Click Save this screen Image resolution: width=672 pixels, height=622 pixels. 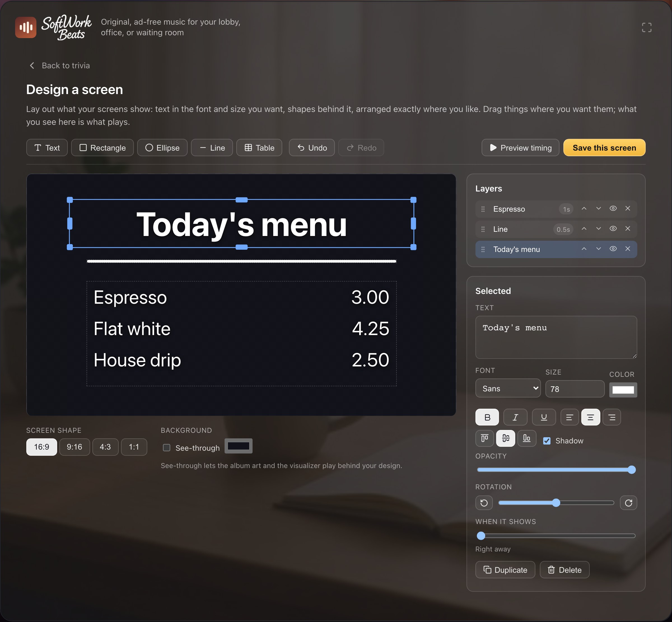point(604,148)
